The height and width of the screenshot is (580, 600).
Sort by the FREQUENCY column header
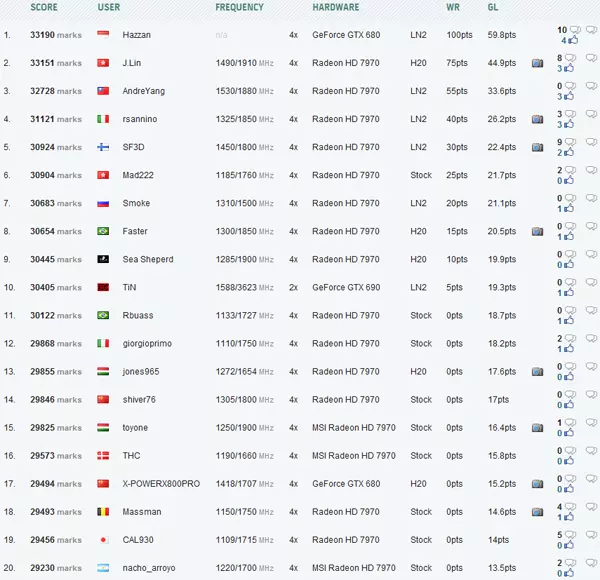240,8
